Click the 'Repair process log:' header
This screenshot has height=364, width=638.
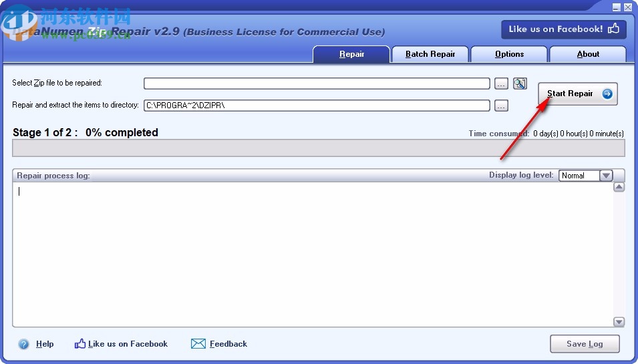point(53,176)
